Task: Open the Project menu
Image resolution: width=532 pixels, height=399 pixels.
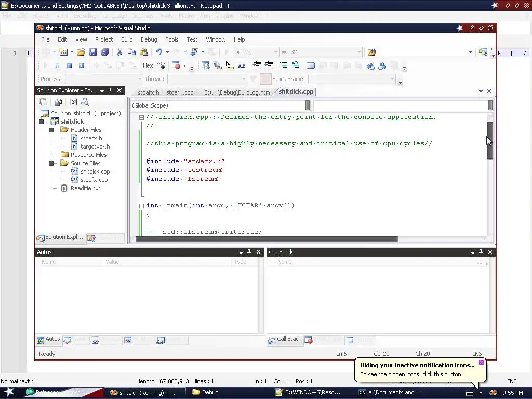Action: point(104,39)
